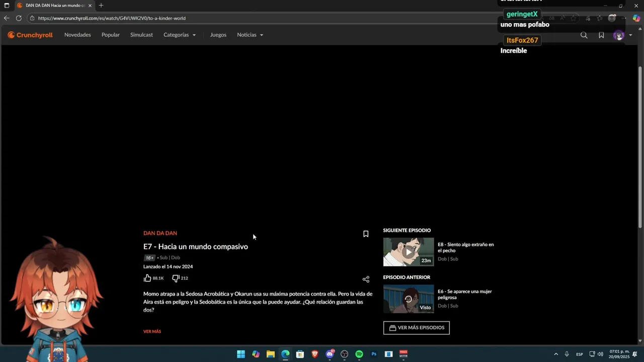Open the clock and date panel

[619, 354]
